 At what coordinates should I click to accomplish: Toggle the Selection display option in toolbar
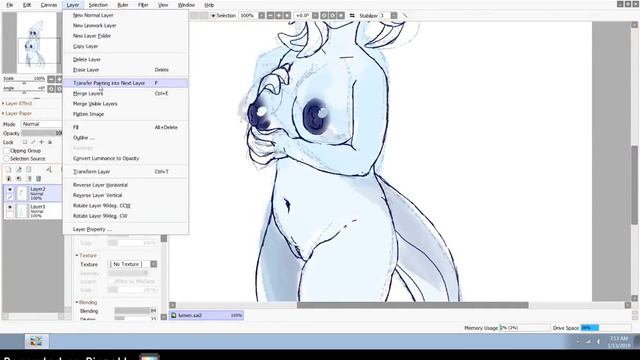pyautogui.click(x=223, y=16)
